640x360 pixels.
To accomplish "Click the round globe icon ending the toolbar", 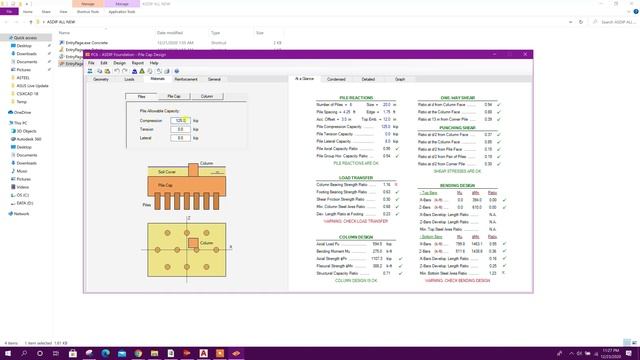I will pyautogui.click(x=177, y=71).
